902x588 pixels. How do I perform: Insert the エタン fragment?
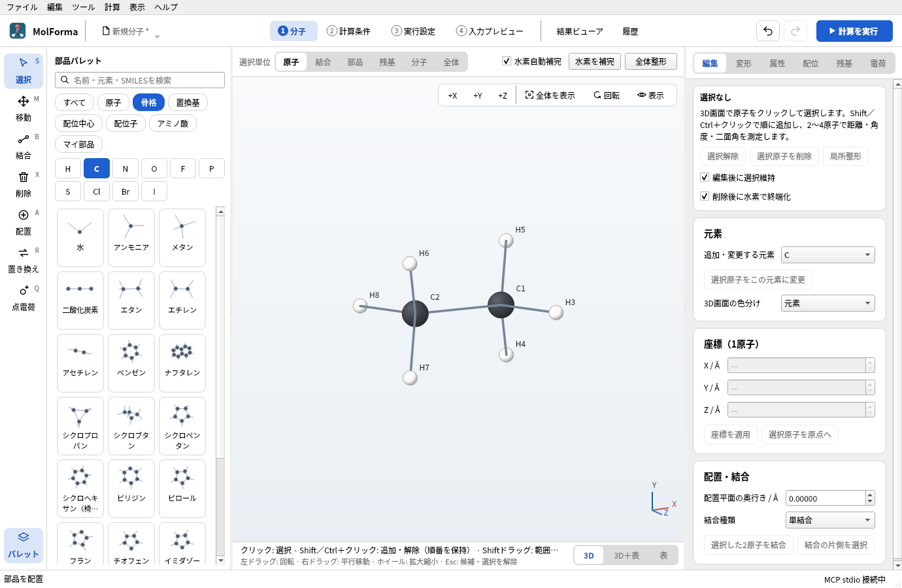tap(131, 300)
